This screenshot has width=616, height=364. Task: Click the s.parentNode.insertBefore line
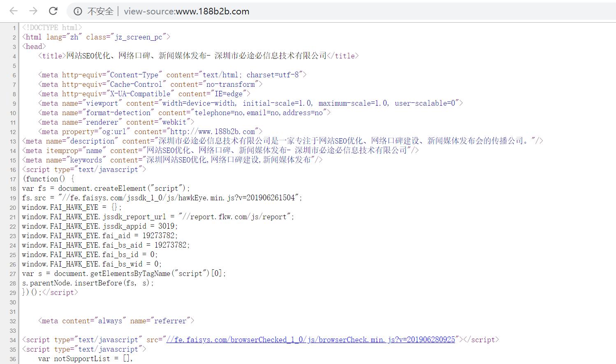click(x=88, y=283)
